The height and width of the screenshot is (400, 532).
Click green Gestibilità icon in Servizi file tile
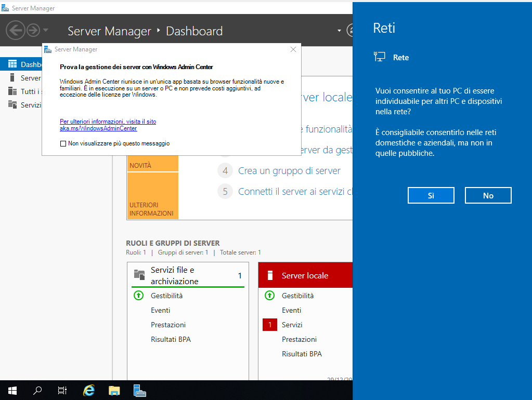138,296
